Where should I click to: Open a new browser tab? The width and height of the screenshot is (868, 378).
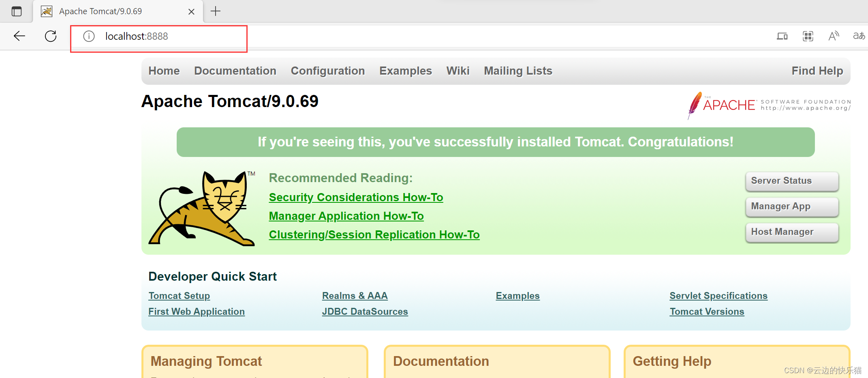[216, 11]
